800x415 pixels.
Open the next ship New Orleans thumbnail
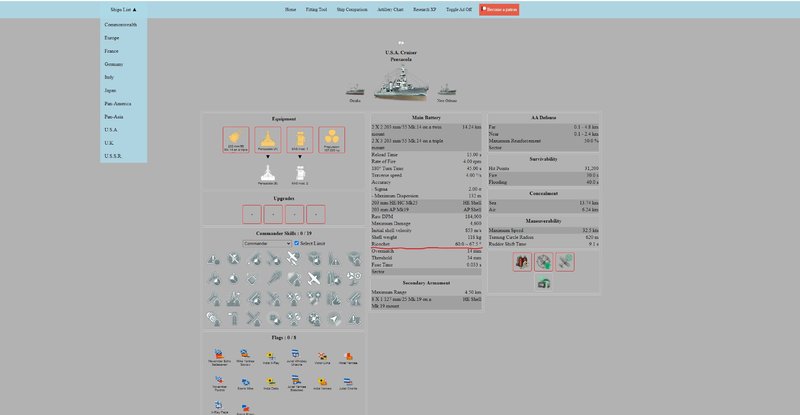coord(447,92)
